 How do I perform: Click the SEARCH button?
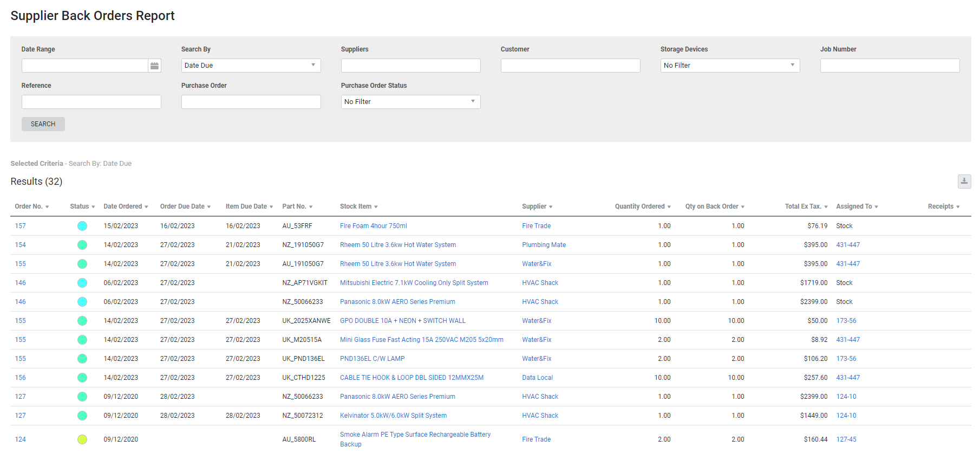tap(43, 124)
